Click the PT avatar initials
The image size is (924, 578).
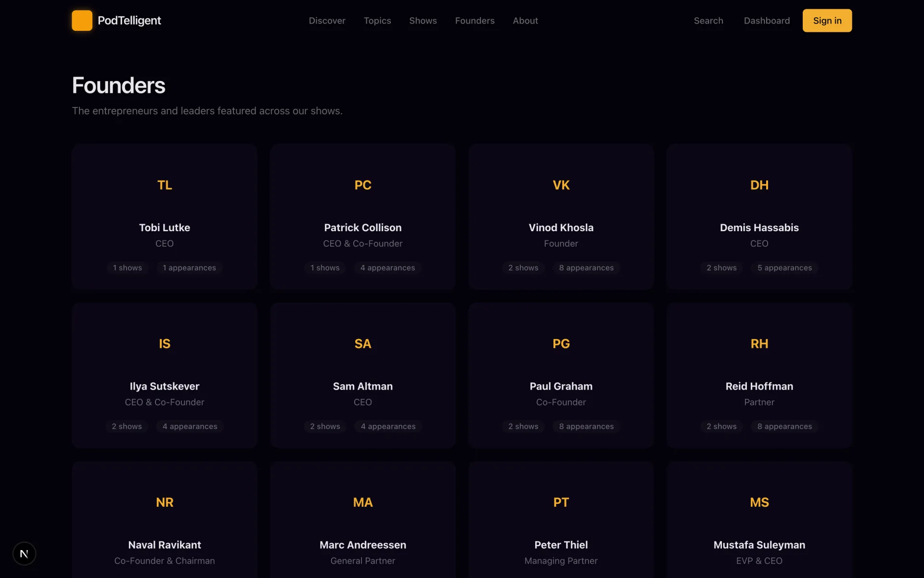coord(561,502)
